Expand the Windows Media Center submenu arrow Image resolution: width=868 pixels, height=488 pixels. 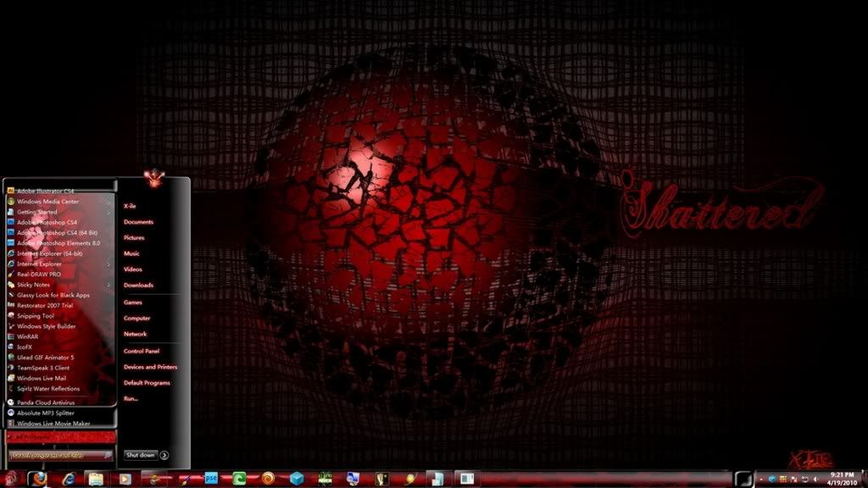tap(108, 202)
